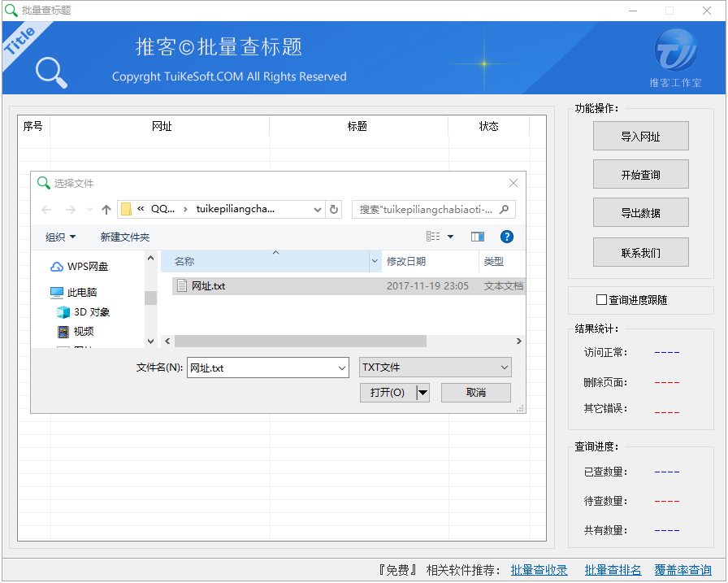
Task: Click the 状态 column header
Action: [489, 126]
